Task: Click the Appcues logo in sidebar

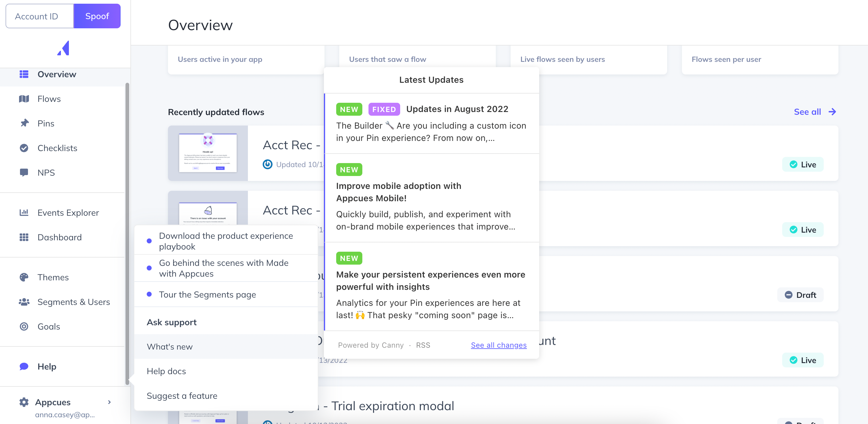Action: pos(63,48)
